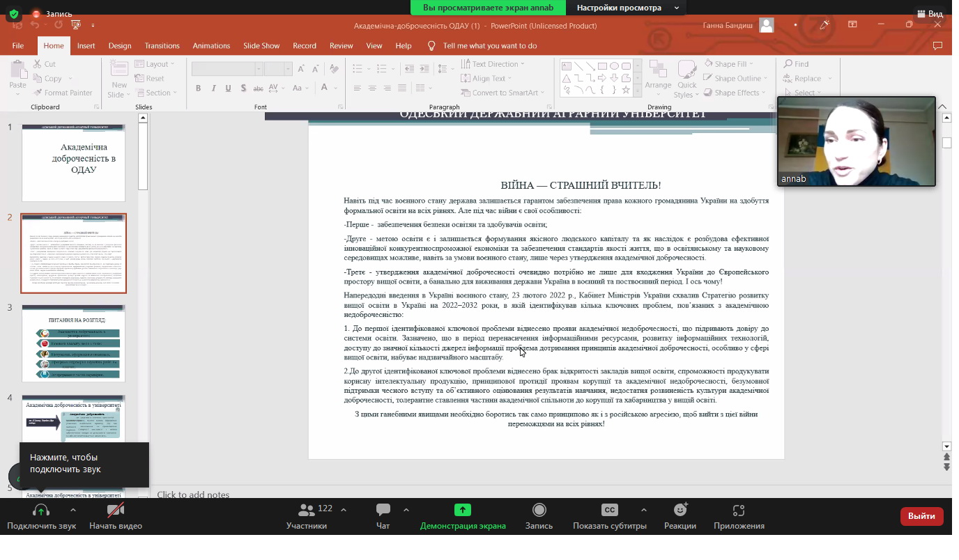
Task: Expand the slide Layout dropdown
Action: click(160, 64)
